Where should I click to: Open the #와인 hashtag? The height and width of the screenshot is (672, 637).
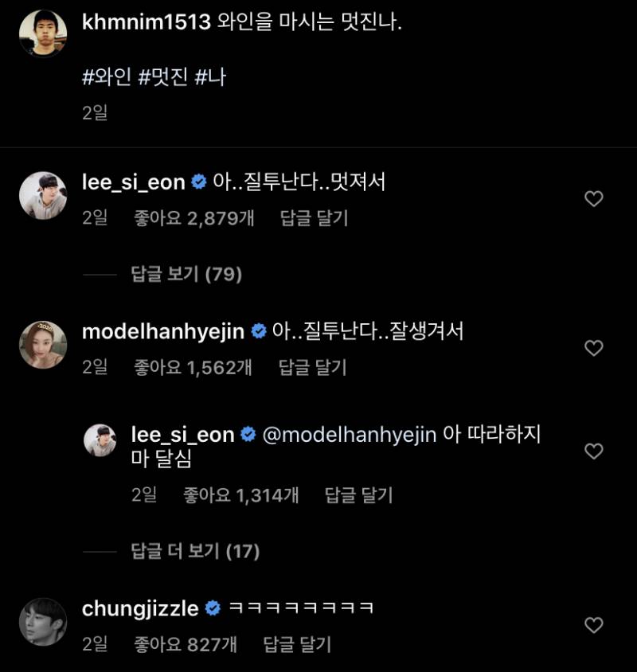[105, 78]
